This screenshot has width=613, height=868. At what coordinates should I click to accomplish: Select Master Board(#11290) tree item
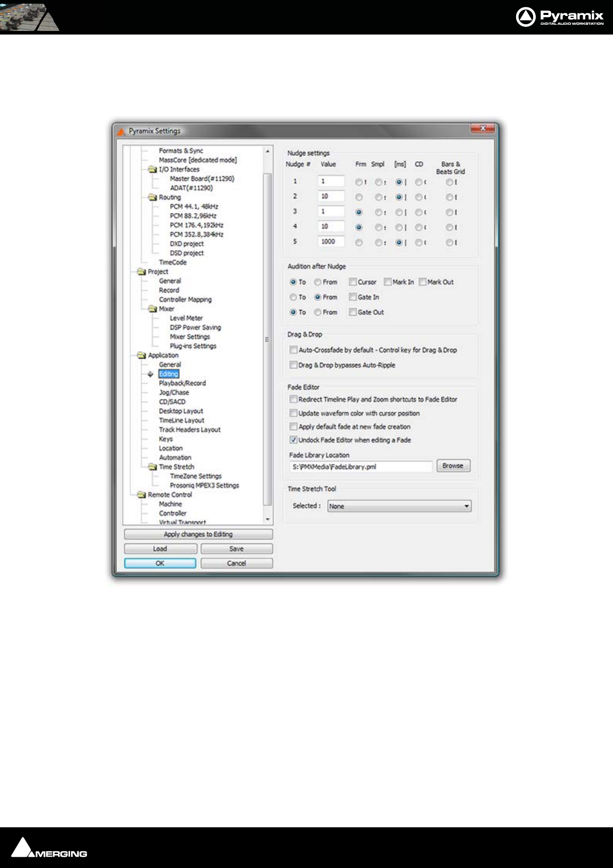click(x=202, y=178)
